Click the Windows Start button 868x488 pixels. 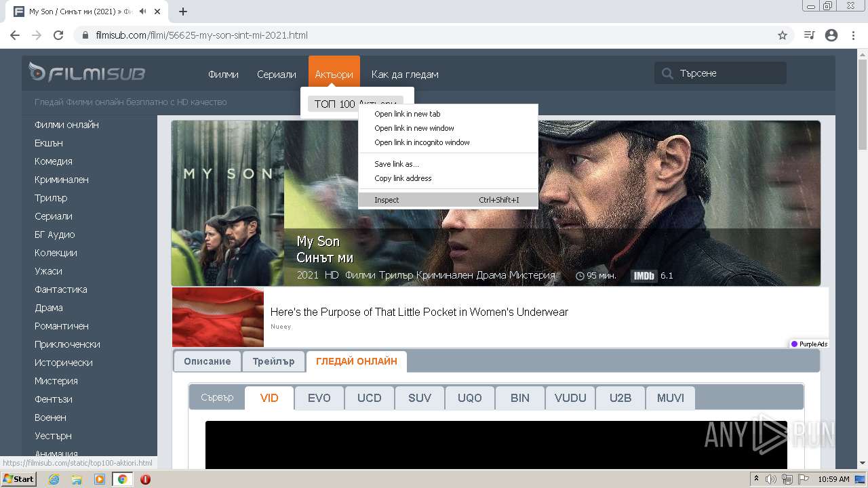tap(18, 479)
